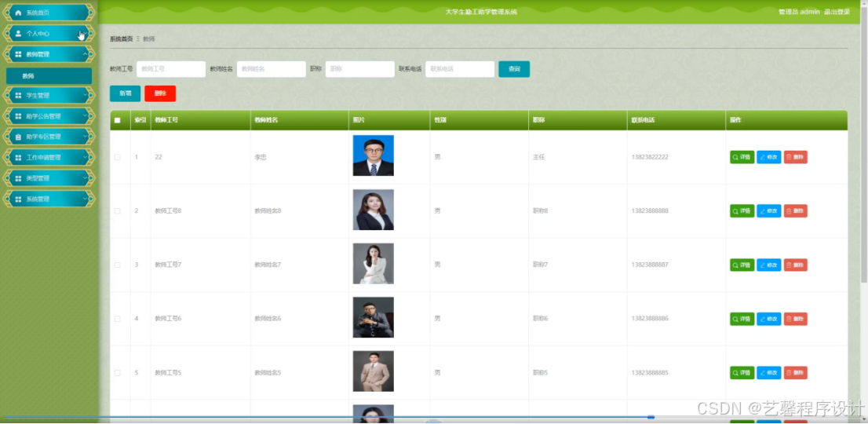This screenshot has width=868, height=424.
Task: Click the 新增 add button
Action: click(x=125, y=93)
